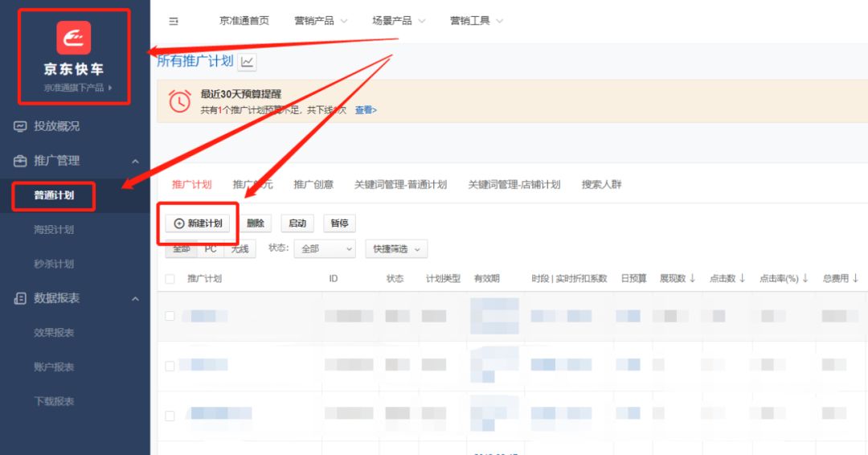Screen dimensions: 868x455
Task: Open the 营销工具 dropdown menu
Action: click(477, 21)
